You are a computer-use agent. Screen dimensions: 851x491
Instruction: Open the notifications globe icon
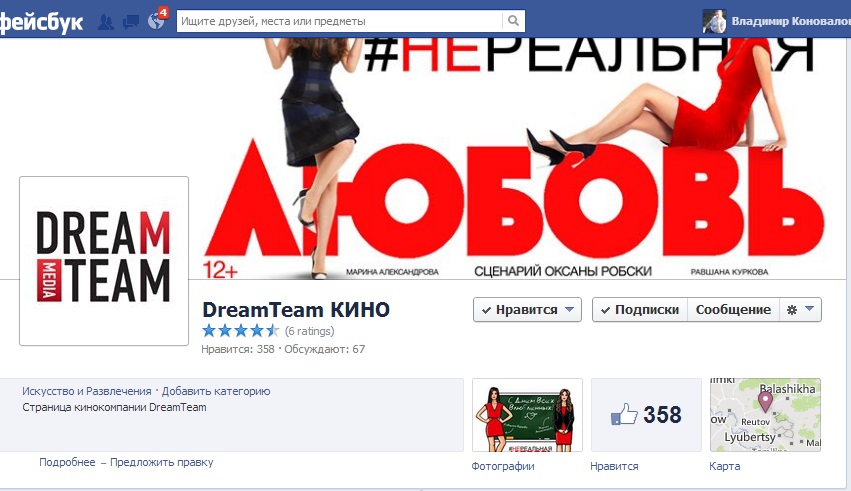pos(156,21)
